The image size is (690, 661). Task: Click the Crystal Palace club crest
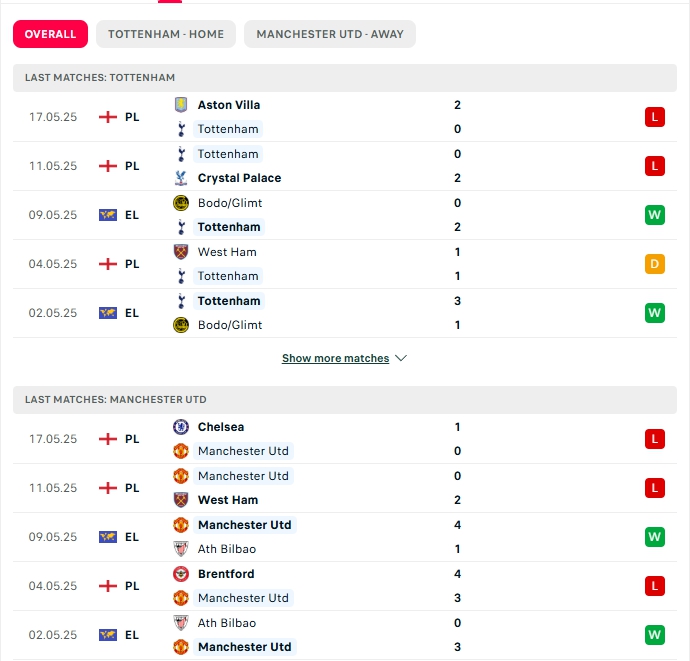coord(181,178)
